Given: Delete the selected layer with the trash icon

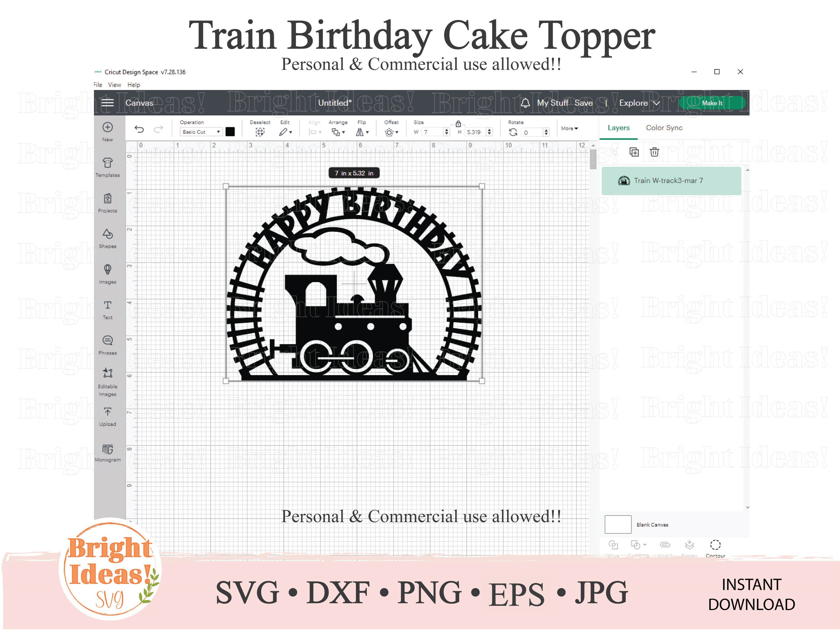Looking at the screenshot, I should pos(654,152).
